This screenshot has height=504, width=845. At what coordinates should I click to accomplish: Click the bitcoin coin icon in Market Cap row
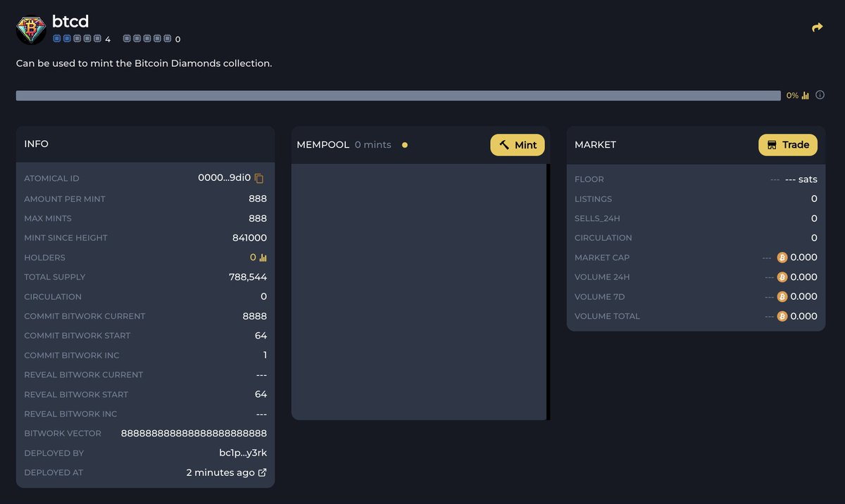pos(782,257)
